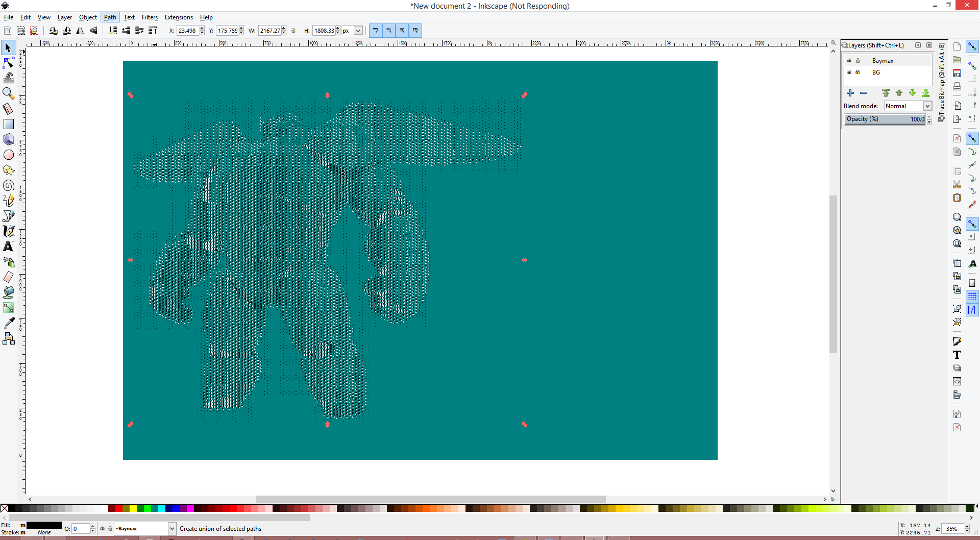This screenshot has height=540, width=980.
Task: Lower current layer one step
Action: 912,93
